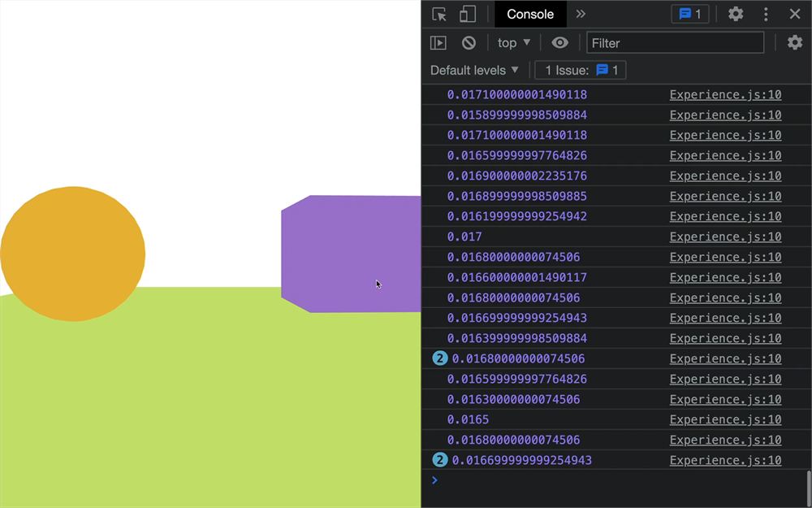Show more DevTools tabs
The height and width of the screenshot is (508, 812).
(x=581, y=14)
